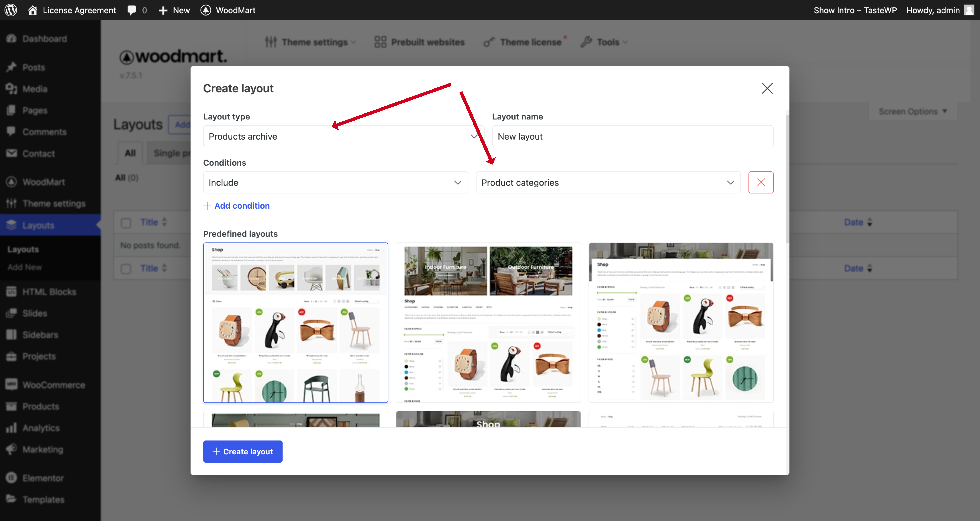Select the third layout thumbnail with sidebar filters
The image size is (980, 521).
point(681,323)
